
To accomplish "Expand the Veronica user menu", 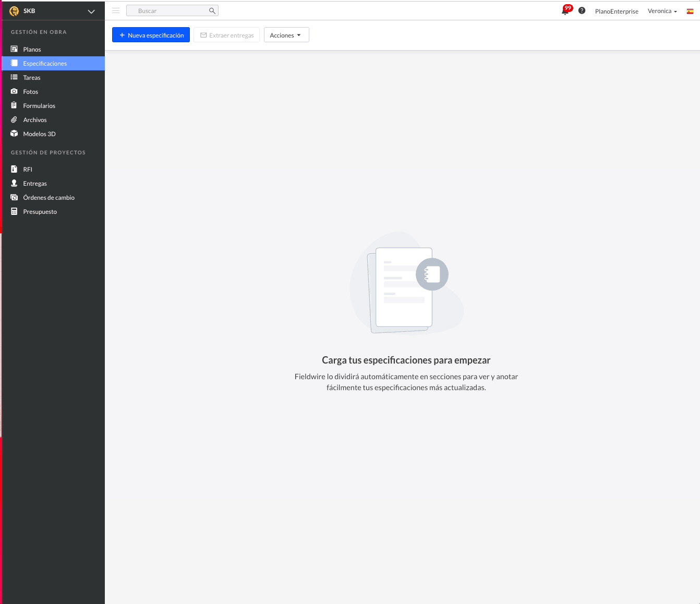I will pyautogui.click(x=662, y=11).
